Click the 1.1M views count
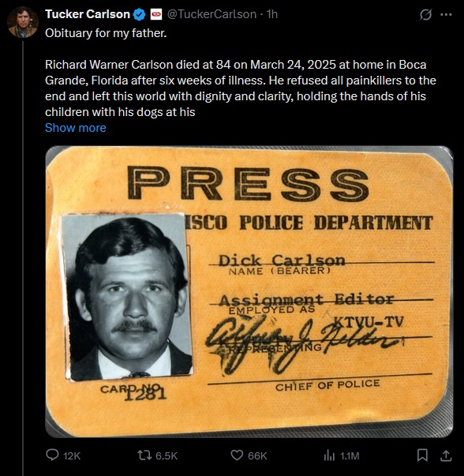 point(350,456)
